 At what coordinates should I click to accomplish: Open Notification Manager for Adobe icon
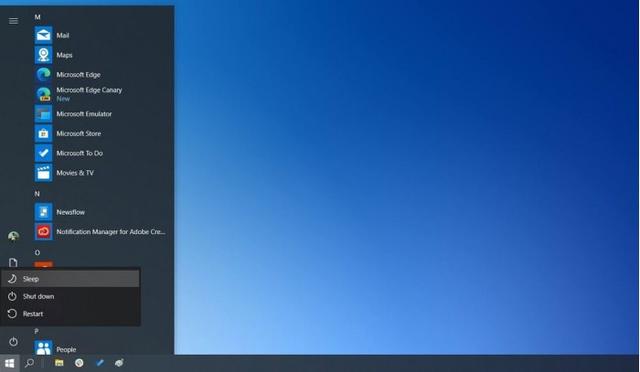pyautogui.click(x=43, y=231)
